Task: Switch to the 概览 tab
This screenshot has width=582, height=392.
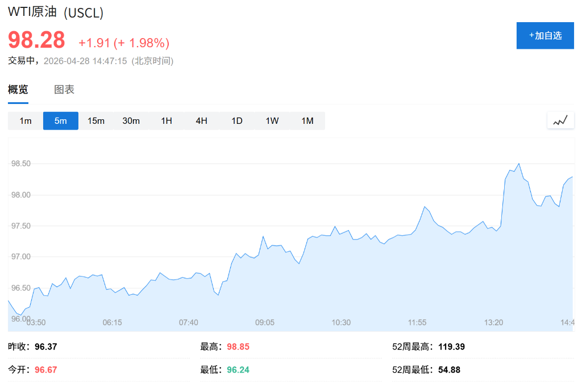Action: click(x=19, y=89)
